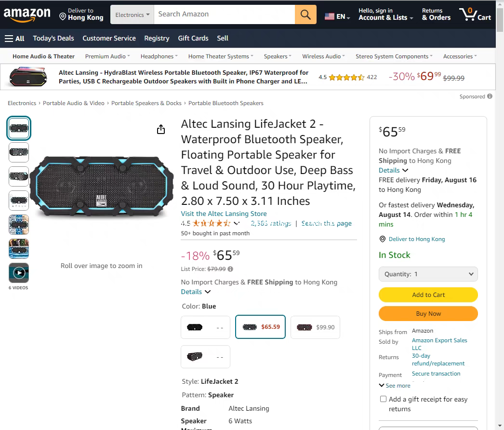Click the Amazon logo

(27, 15)
